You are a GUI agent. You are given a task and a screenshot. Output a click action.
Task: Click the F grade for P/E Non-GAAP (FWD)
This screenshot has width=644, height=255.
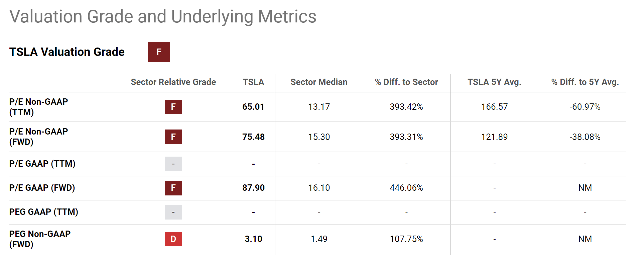(173, 137)
